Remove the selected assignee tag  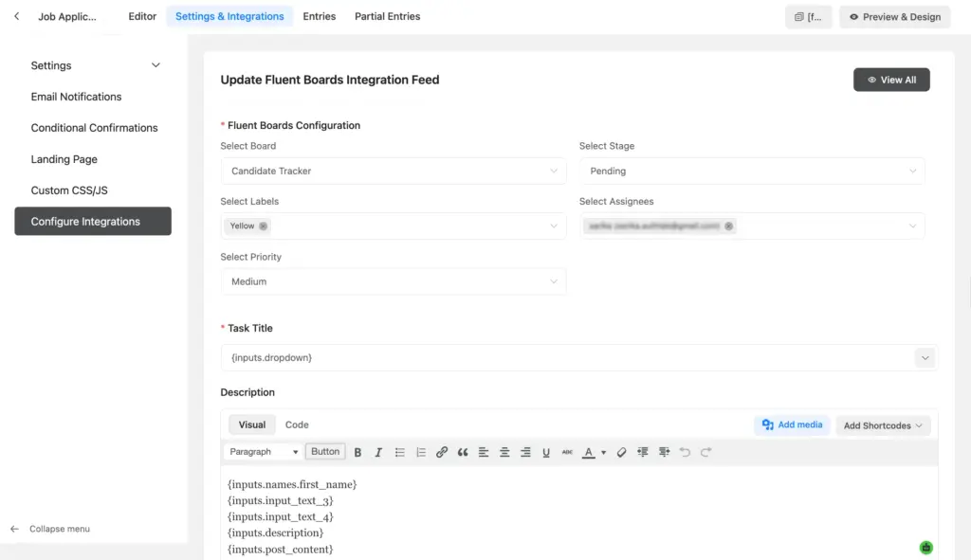[x=729, y=226]
